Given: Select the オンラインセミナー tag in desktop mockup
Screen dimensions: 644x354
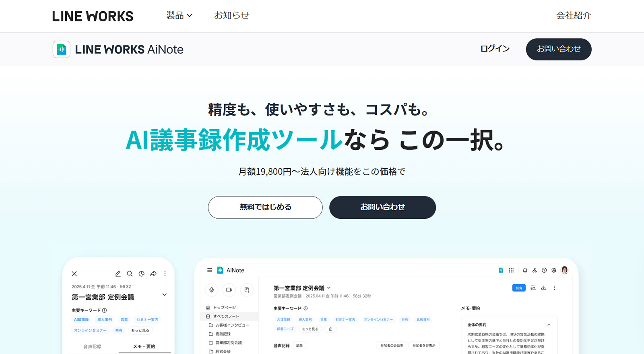Looking at the screenshot, I should [378, 319].
